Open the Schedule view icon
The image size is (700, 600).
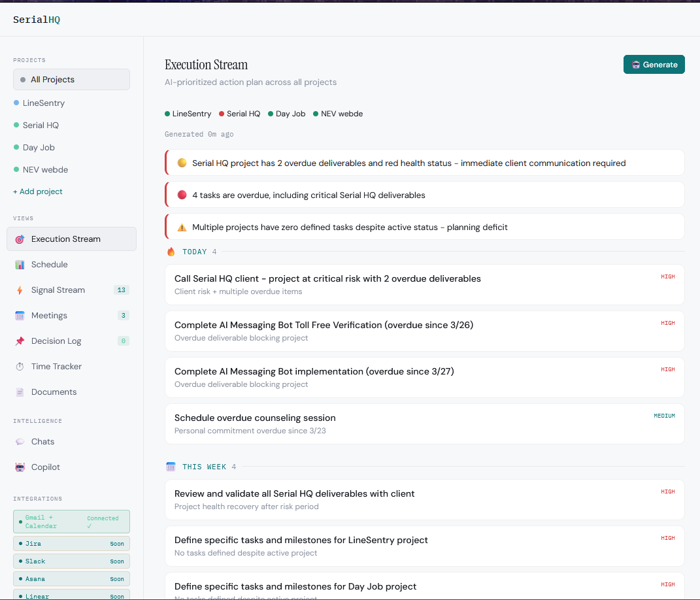pos(20,264)
